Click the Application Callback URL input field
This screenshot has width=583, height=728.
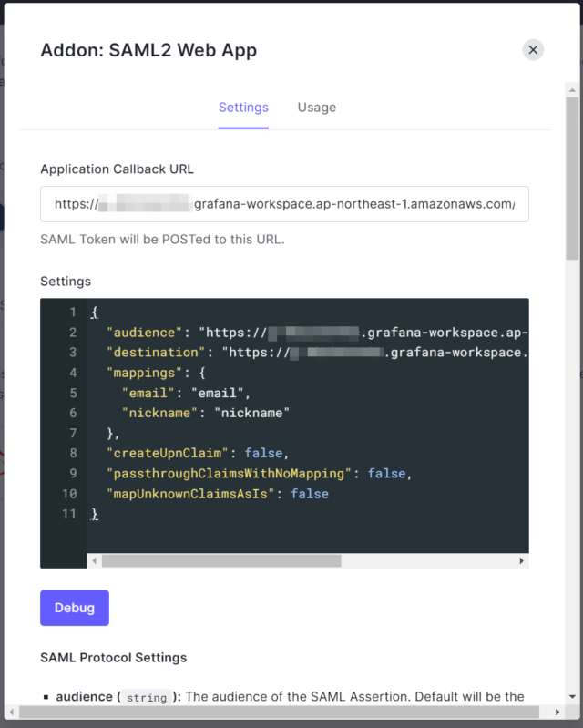click(x=284, y=204)
